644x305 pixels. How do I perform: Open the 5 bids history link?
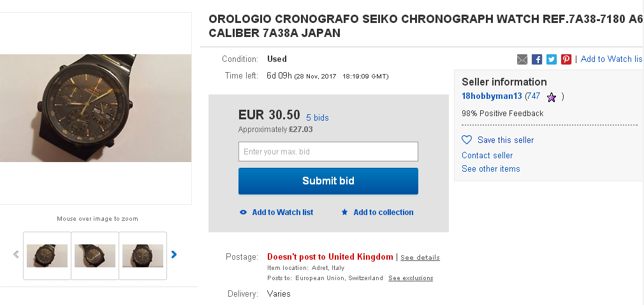(x=318, y=118)
